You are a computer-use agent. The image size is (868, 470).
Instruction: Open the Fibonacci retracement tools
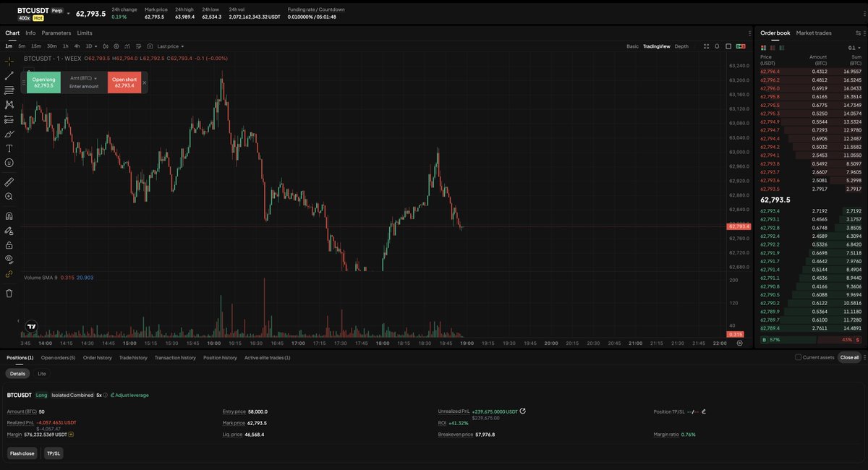(x=9, y=90)
